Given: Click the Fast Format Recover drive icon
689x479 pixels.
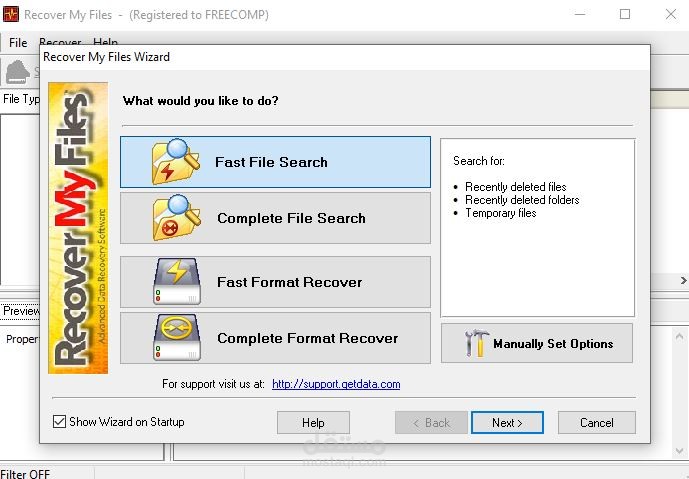Looking at the screenshot, I should point(177,282).
